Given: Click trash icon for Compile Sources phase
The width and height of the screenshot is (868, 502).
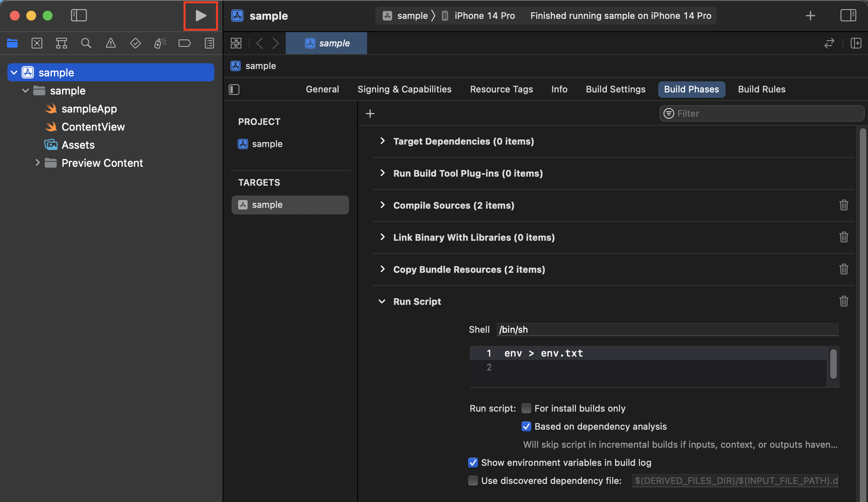Looking at the screenshot, I should tap(843, 205).
